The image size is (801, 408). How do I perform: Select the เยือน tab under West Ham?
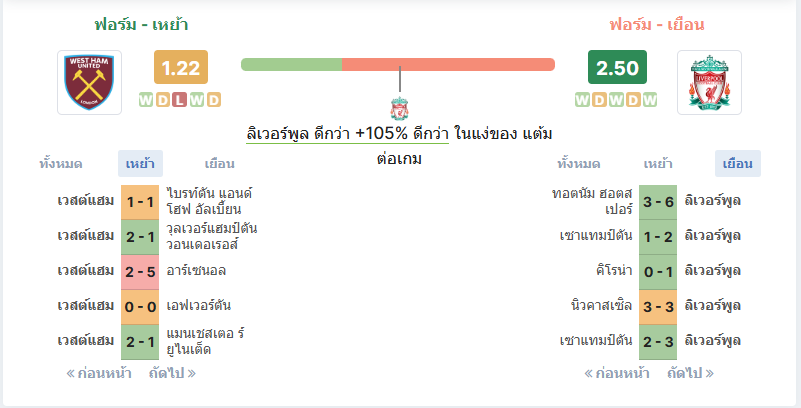click(220, 164)
